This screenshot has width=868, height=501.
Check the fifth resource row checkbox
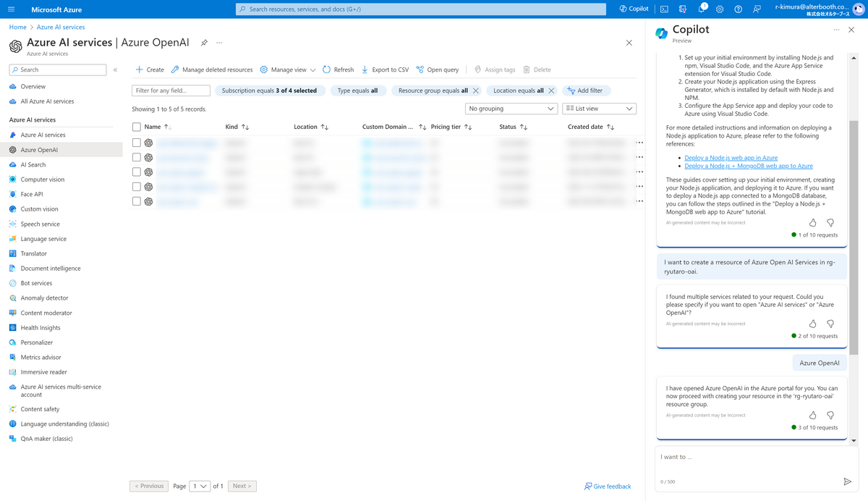(x=137, y=201)
